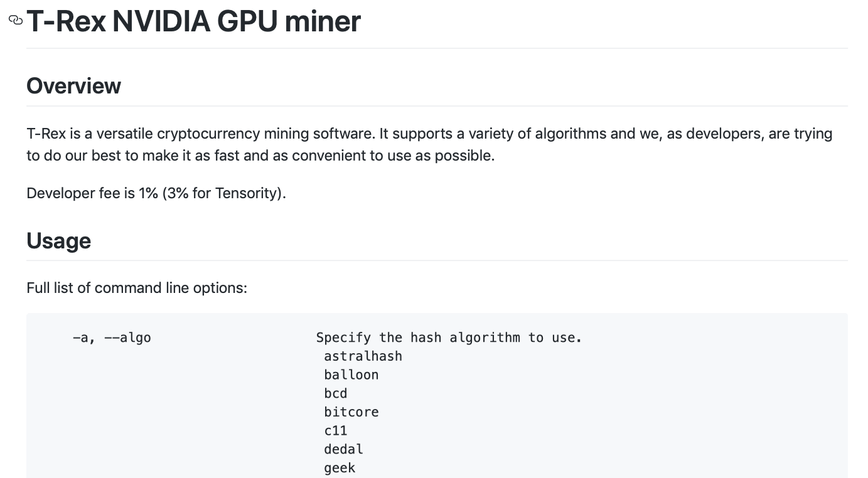This screenshot has width=868, height=478.
Task: Select the dedal algorithm entry
Action: point(343,449)
